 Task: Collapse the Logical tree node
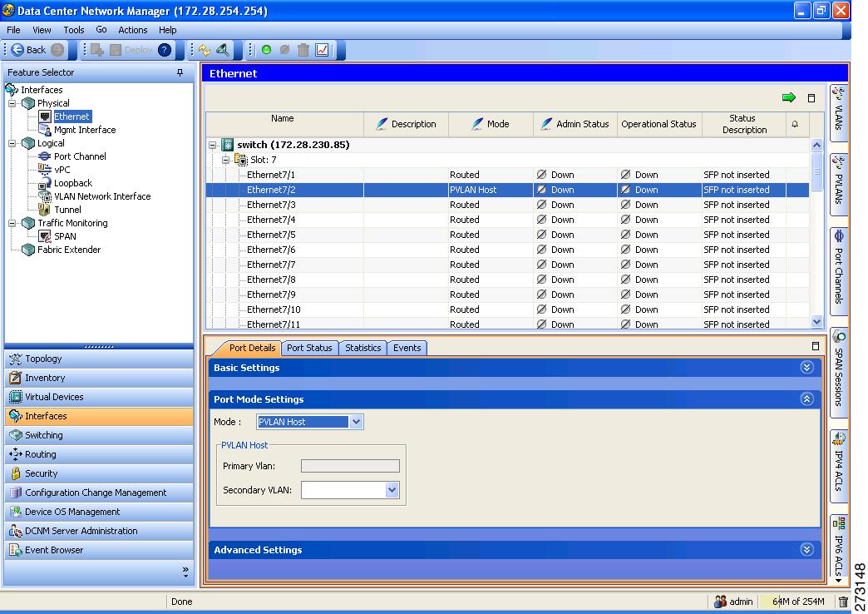12,143
